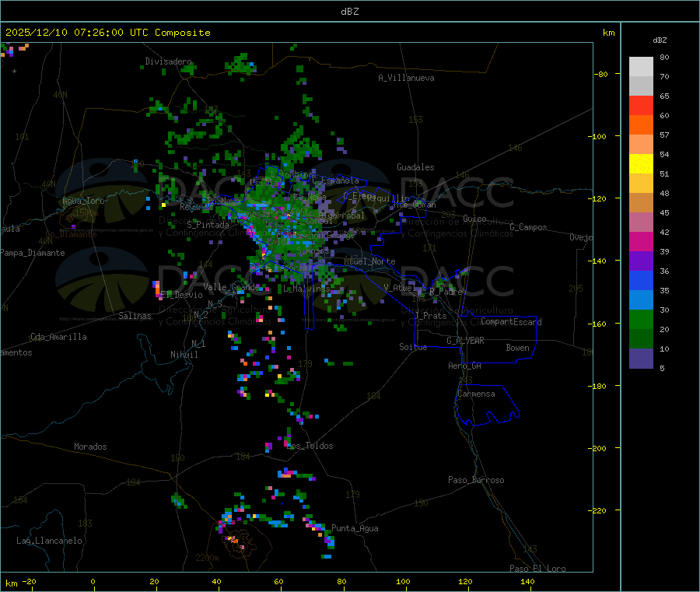Click the Guadales map label
Viewport: 700px width, 592px height.
click(x=415, y=167)
